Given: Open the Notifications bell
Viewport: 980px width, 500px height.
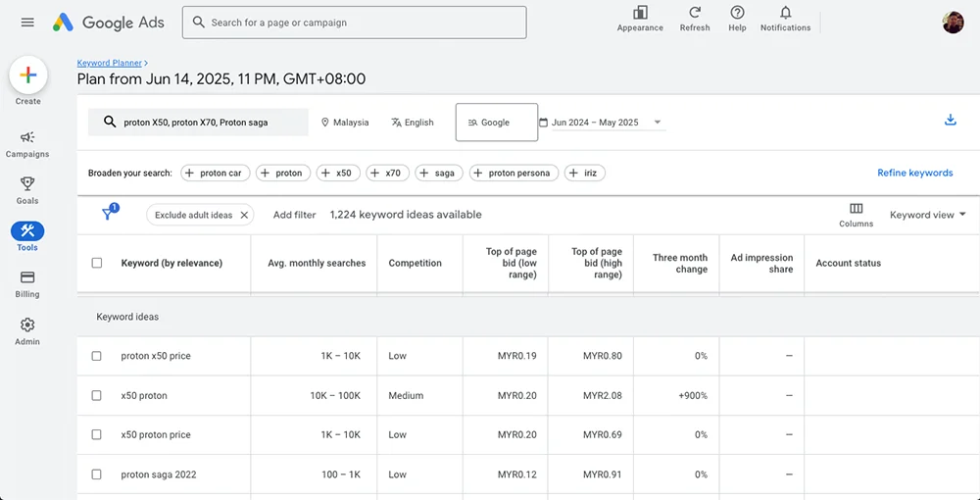Looking at the screenshot, I should pyautogui.click(x=785, y=13).
